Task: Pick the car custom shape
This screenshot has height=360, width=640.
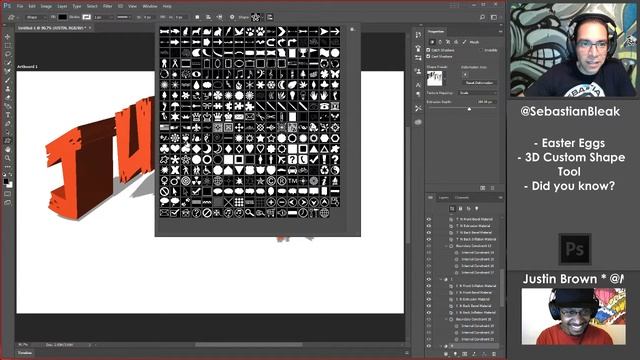Action: point(292,170)
